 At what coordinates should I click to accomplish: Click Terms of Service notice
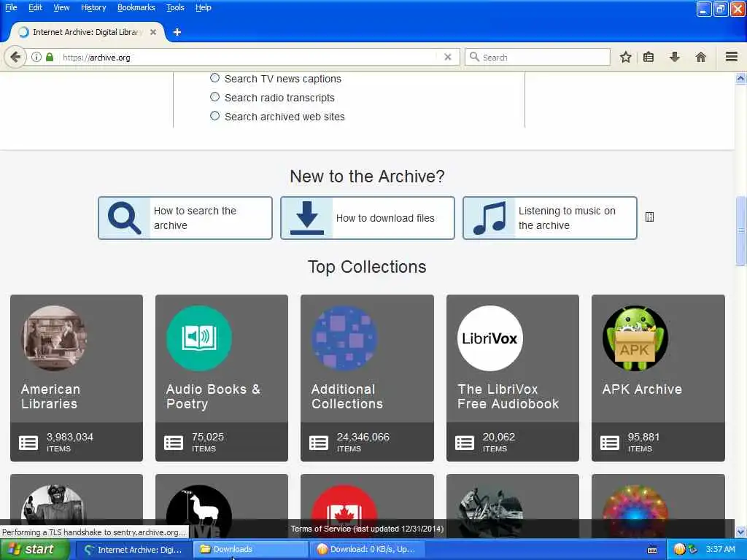(367, 529)
